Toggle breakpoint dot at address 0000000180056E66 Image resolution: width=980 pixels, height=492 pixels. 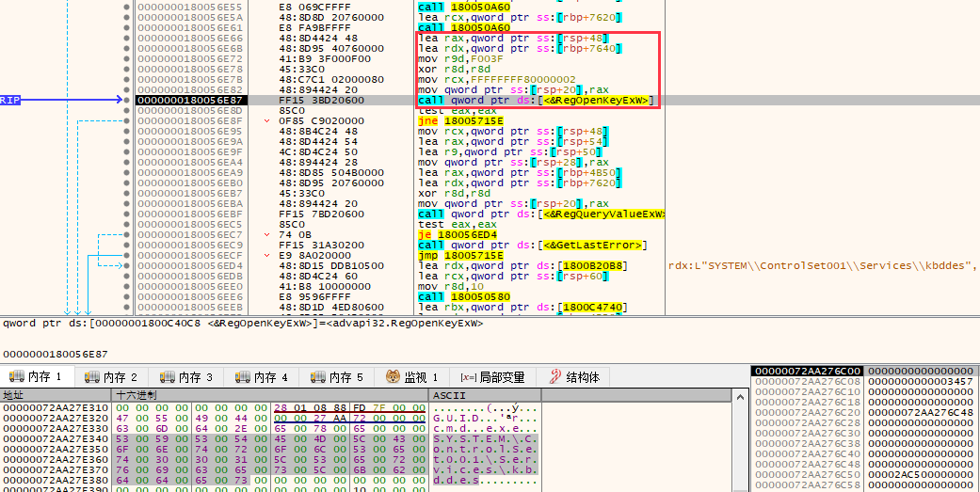[127, 38]
